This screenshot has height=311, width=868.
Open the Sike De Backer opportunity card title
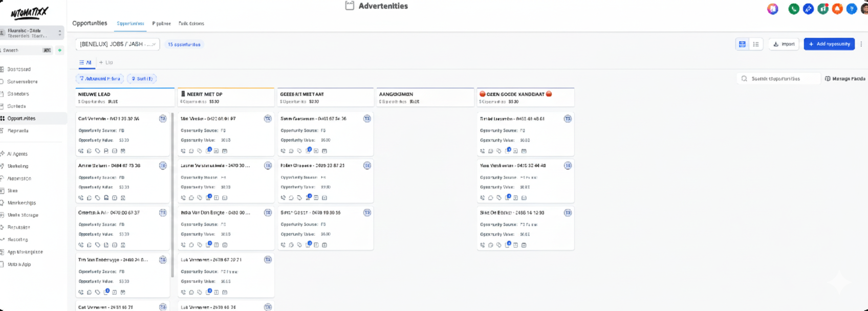pos(512,213)
